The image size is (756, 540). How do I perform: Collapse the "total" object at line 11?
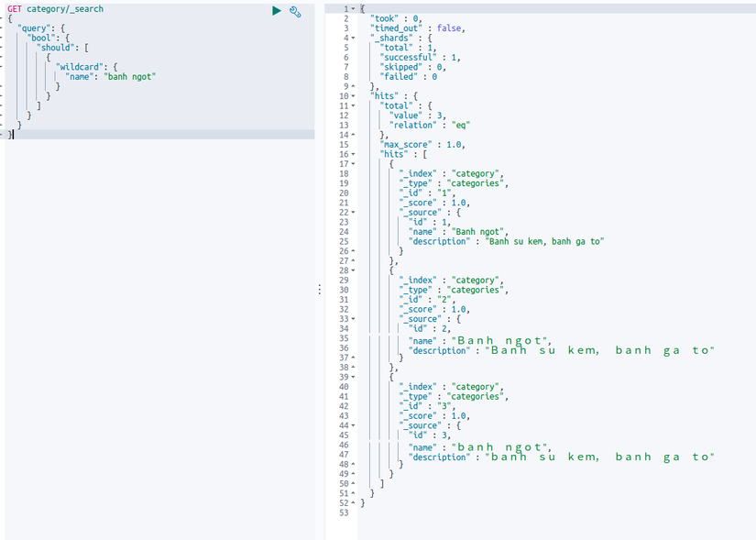354,105
